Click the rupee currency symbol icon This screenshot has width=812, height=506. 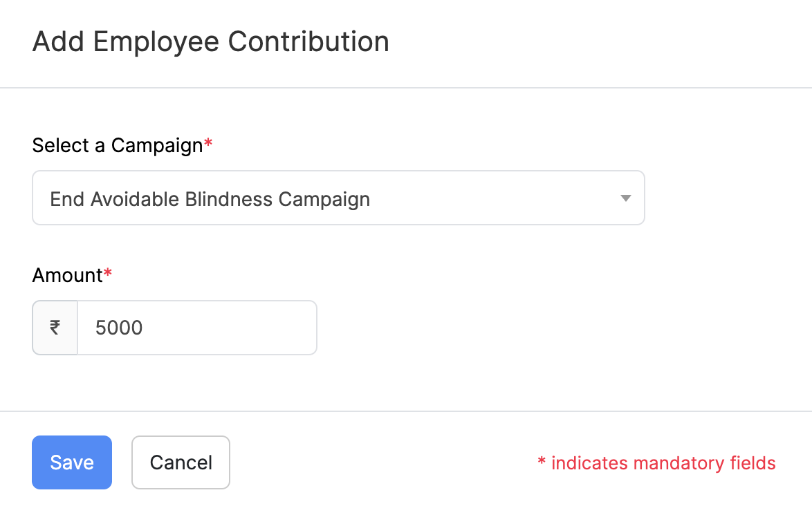pos(55,327)
